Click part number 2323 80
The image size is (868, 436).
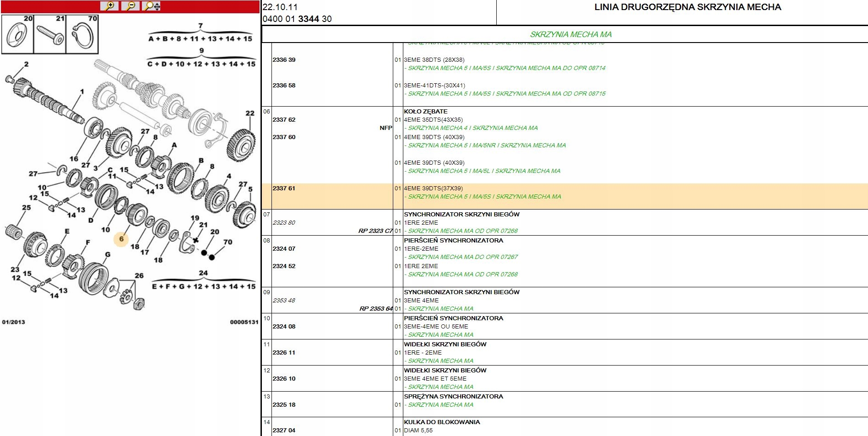284,222
